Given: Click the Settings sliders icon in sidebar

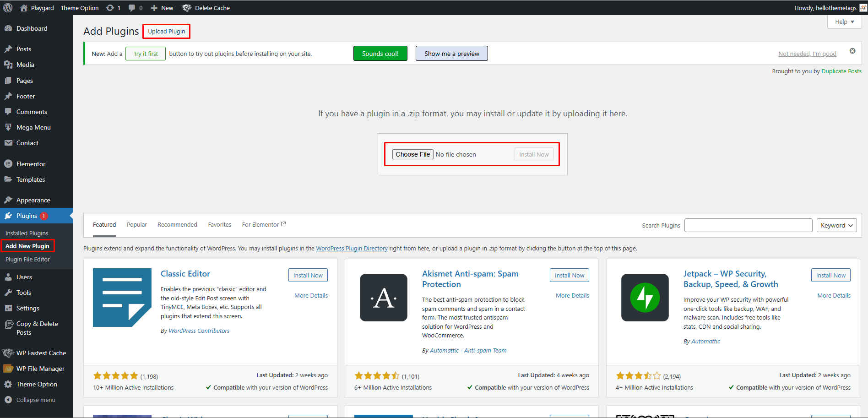Looking at the screenshot, I should coord(8,308).
